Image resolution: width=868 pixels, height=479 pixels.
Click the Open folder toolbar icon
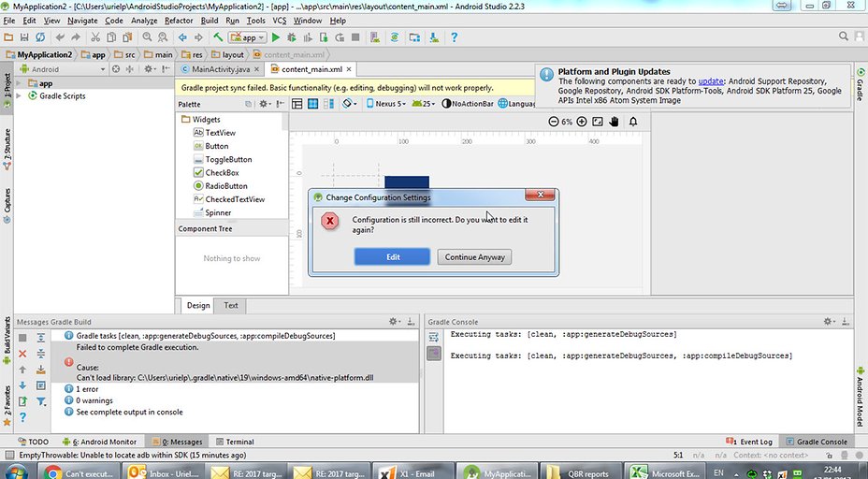pyautogui.click(x=8, y=37)
